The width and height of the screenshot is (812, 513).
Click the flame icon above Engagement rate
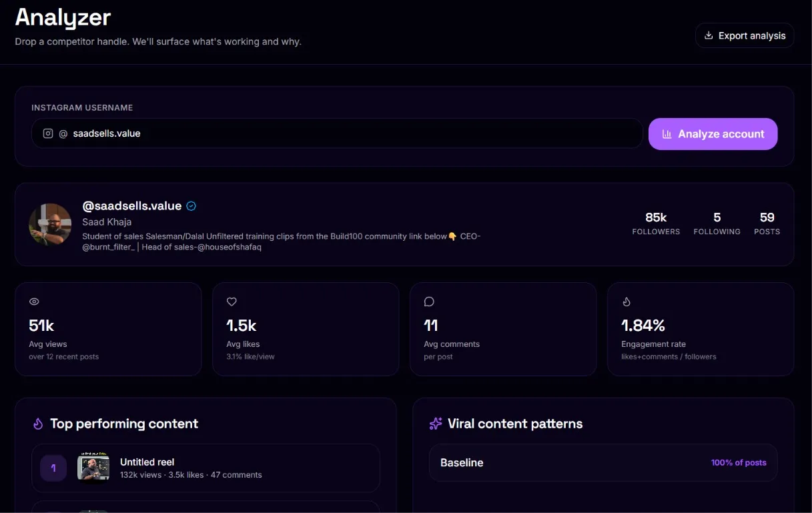point(627,302)
